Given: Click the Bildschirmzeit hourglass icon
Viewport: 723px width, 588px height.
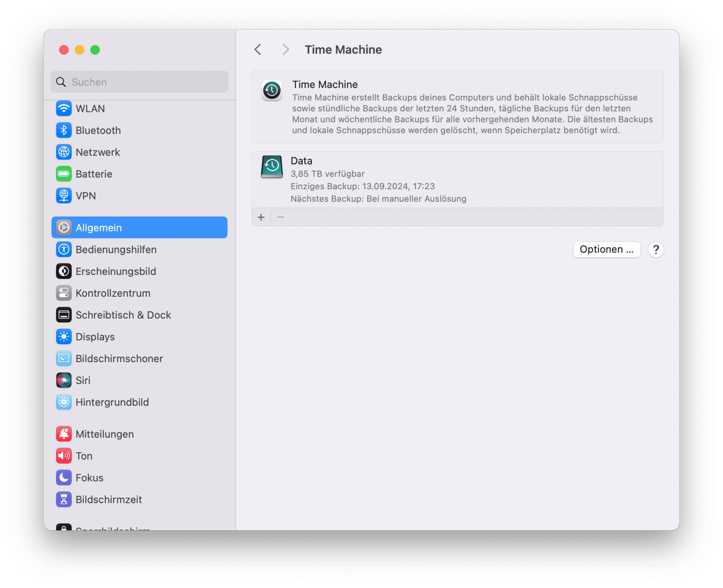Looking at the screenshot, I should point(64,499).
